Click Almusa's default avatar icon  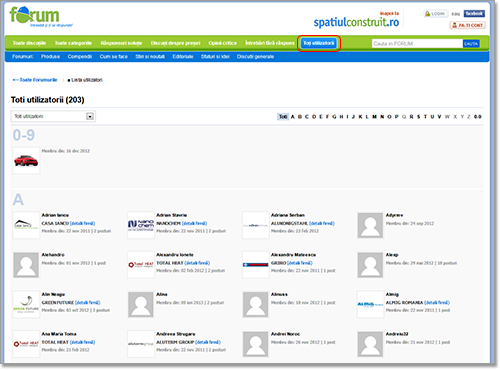point(256,305)
